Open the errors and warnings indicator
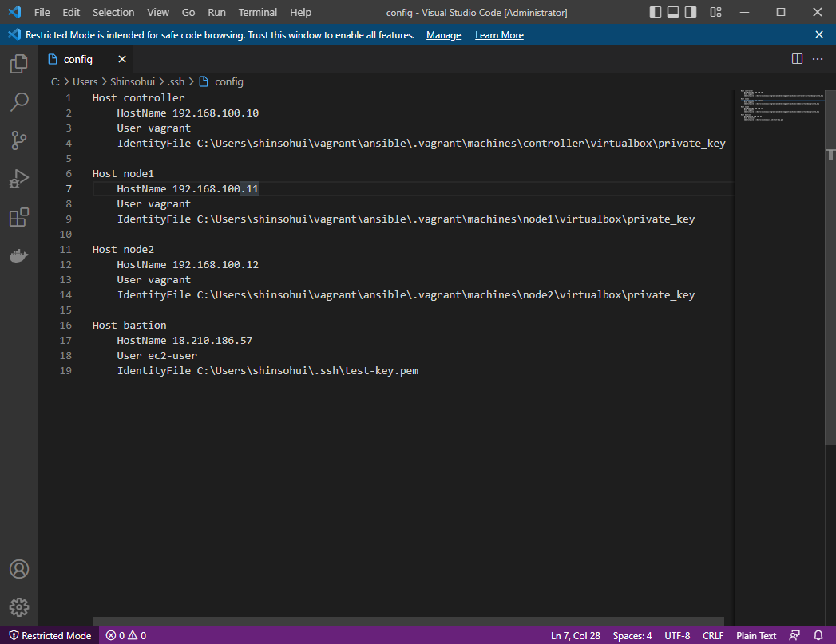This screenshot has height=644, width=836. [x=126, y=635]
